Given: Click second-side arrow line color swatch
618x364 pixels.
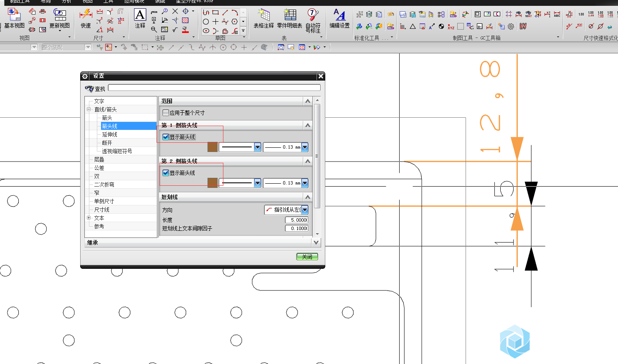Looking at the screenshot, I should pos(213,183).
